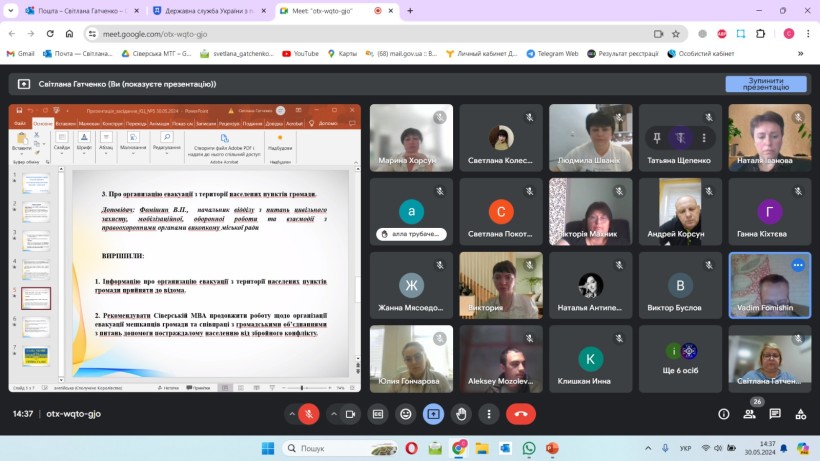This screenshot has width=820, height=461.
Task: Open the Windows Start button
Action: tap(268, 448)
